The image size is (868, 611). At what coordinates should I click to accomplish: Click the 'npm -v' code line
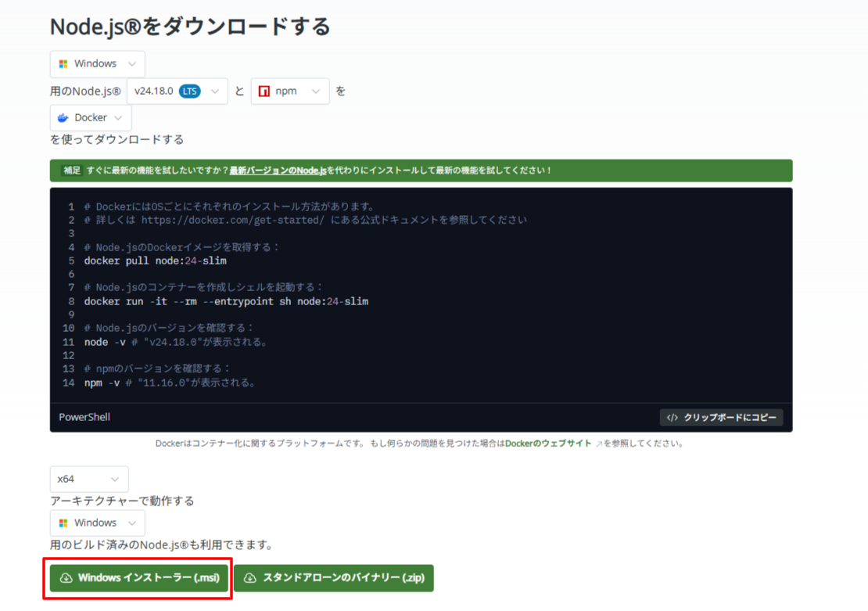point(170,383)
